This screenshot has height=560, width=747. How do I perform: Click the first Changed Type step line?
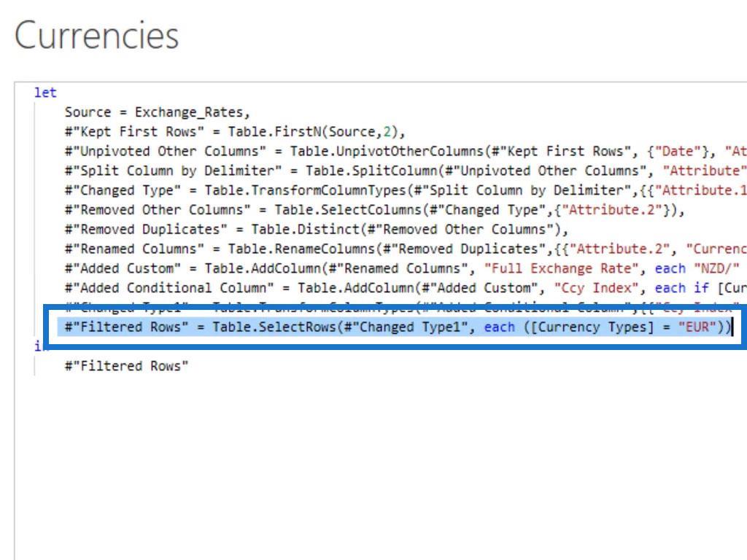406,190
